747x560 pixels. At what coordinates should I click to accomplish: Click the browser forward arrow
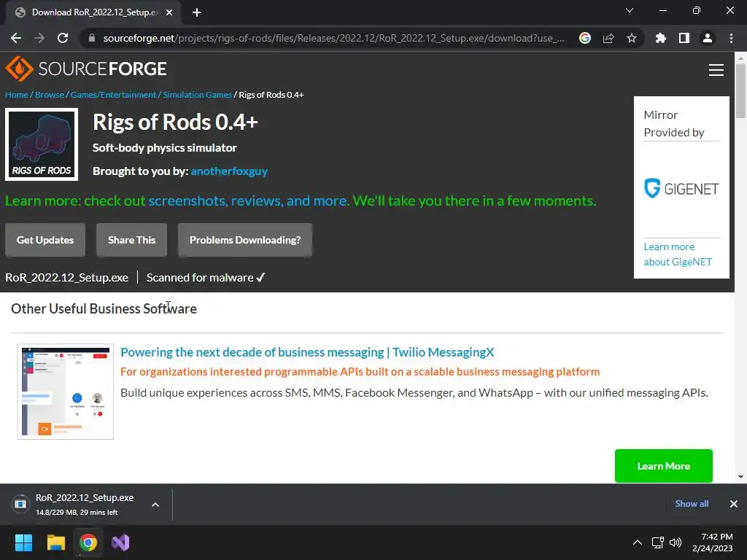tap(39, 38)
